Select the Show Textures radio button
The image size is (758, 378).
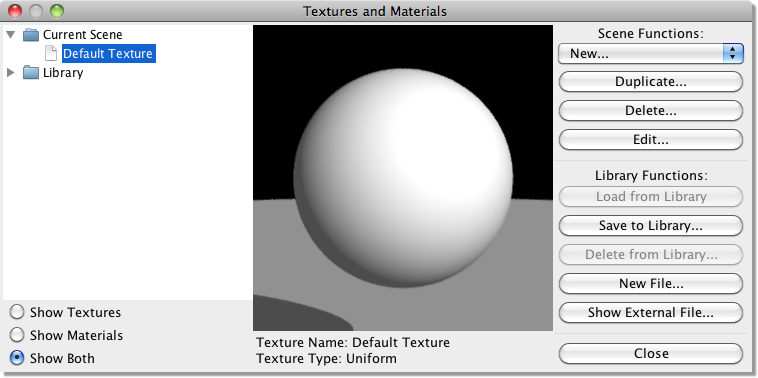click(17, 312)
